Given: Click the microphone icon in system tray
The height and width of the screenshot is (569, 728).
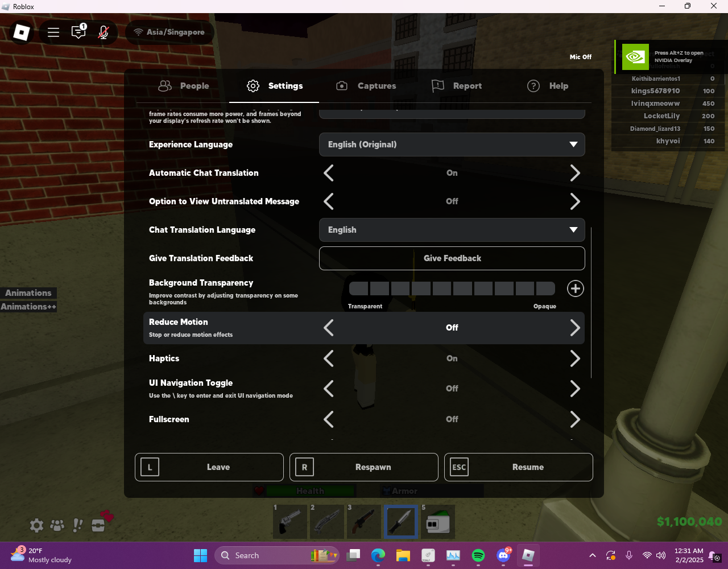Looking at the screenshot, I should pyautogui.click(x=629, y=555).
